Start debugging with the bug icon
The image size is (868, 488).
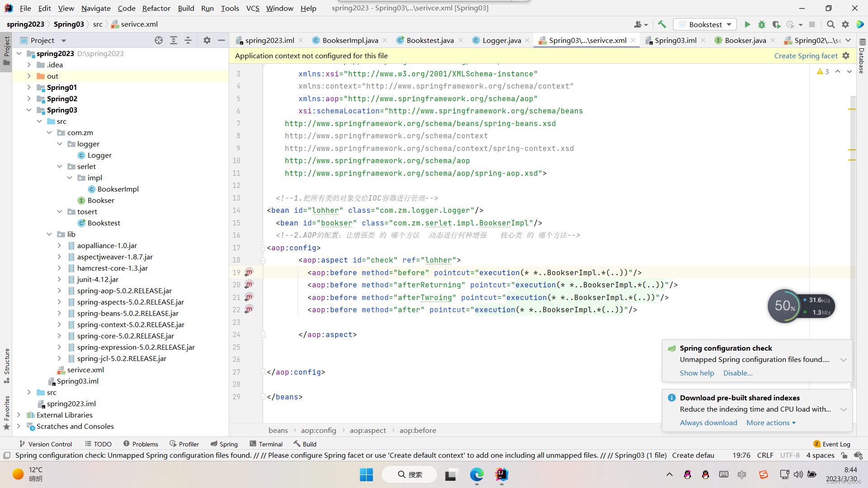click(762, 24)
